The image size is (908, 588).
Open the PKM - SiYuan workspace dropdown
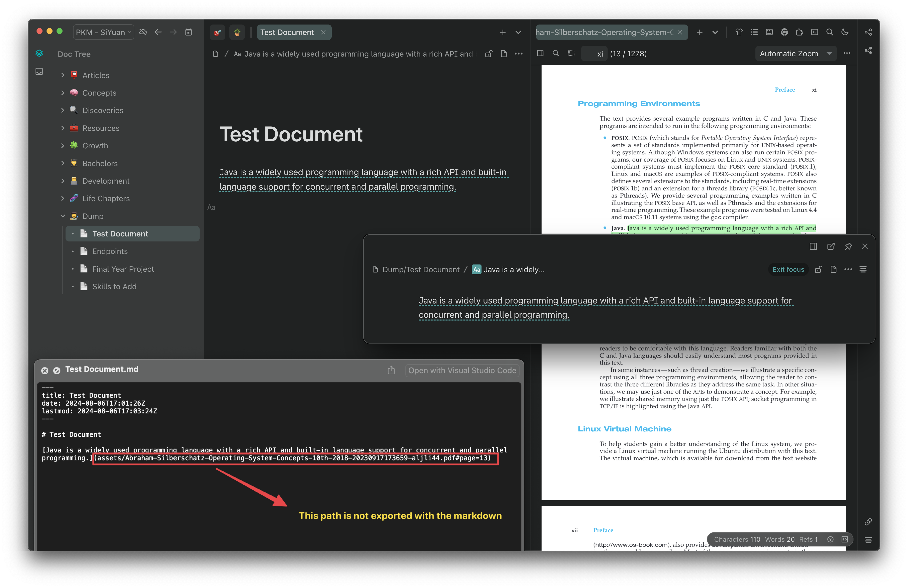tap(103, 32)
